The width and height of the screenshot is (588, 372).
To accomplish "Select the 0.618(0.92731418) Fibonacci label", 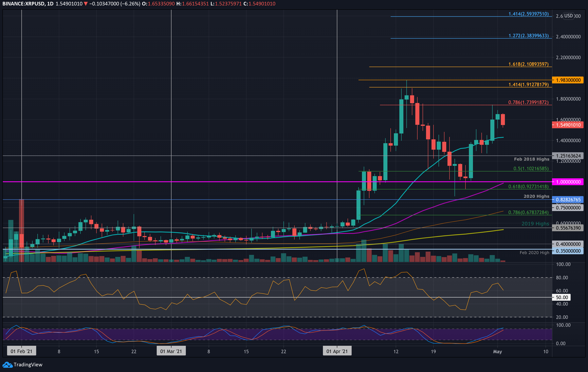I will pyautogui.click(x=528, y=187).
